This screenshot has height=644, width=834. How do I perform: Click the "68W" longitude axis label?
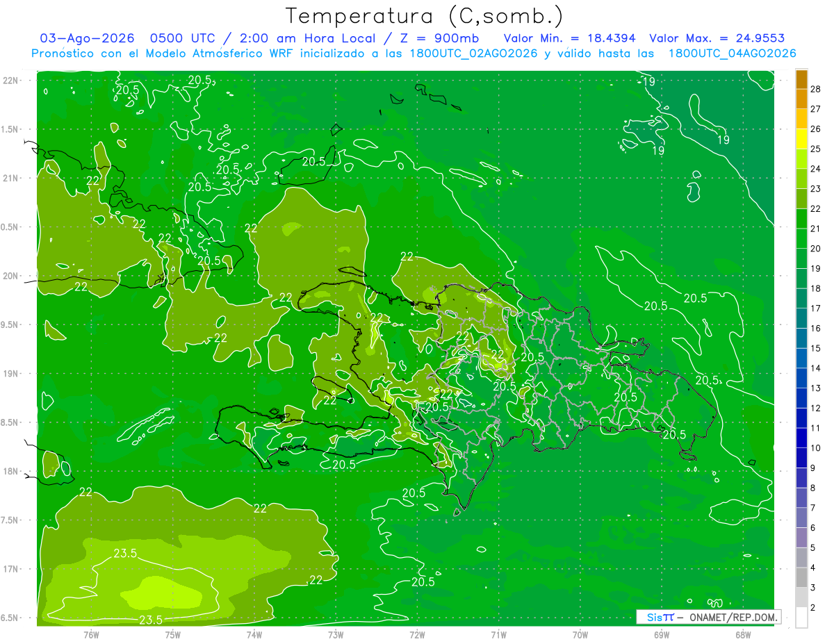pyautogui.click(x=743, y=634)
